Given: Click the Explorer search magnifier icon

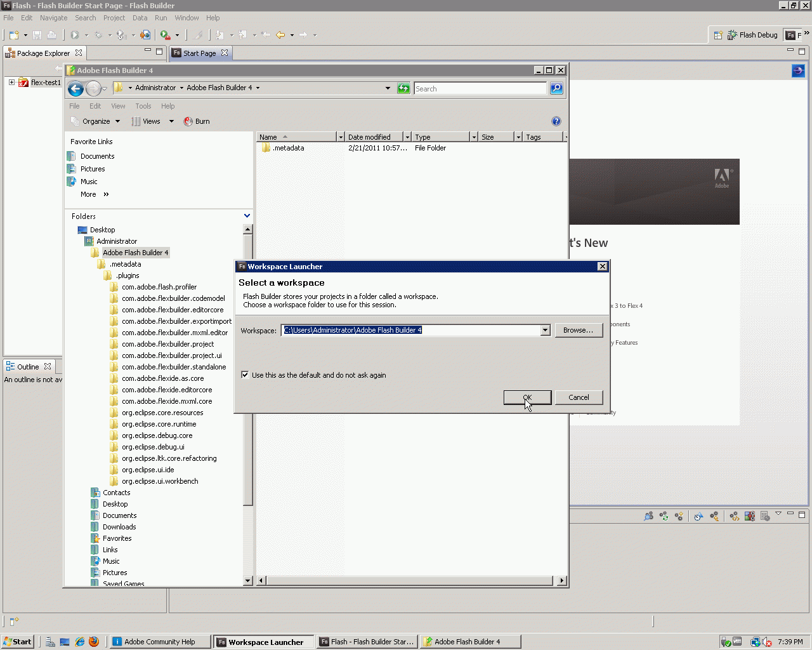Looking at the screenshot, I should pos(556,88).
